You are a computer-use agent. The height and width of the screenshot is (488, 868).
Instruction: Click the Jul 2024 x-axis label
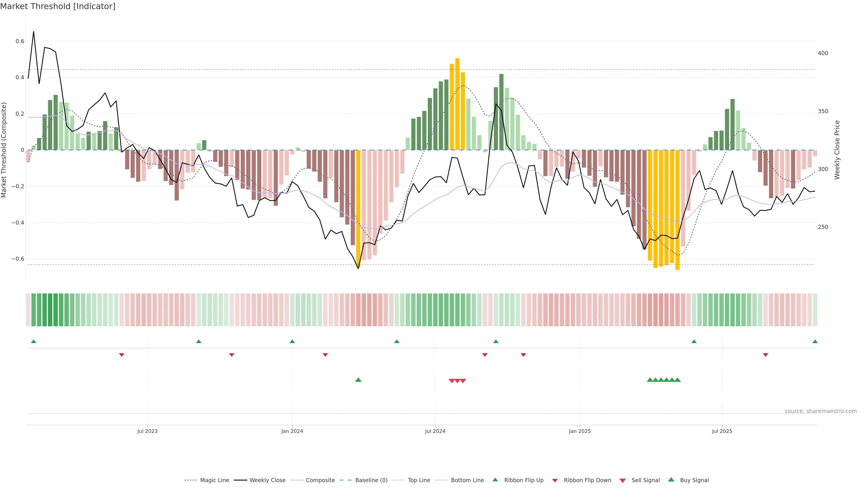click(435, 431)
